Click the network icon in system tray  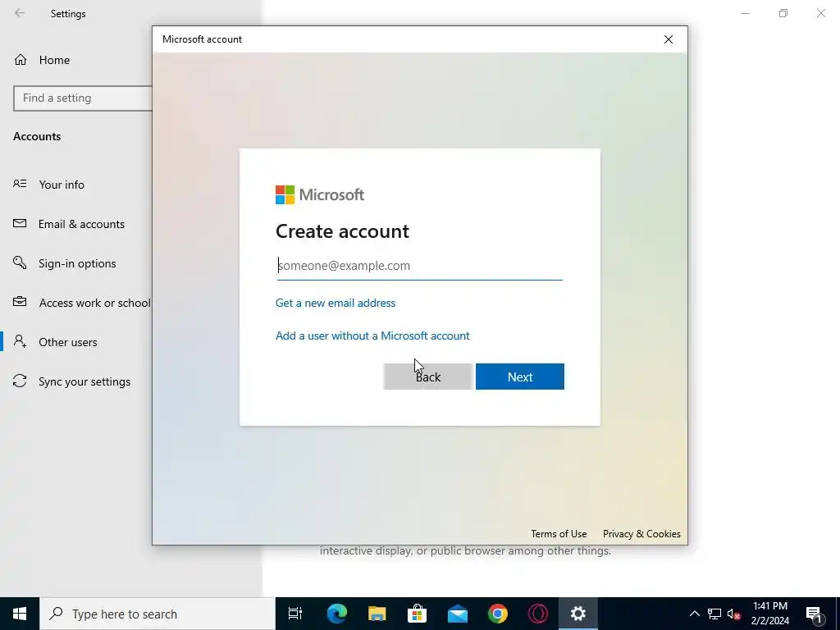714,614
